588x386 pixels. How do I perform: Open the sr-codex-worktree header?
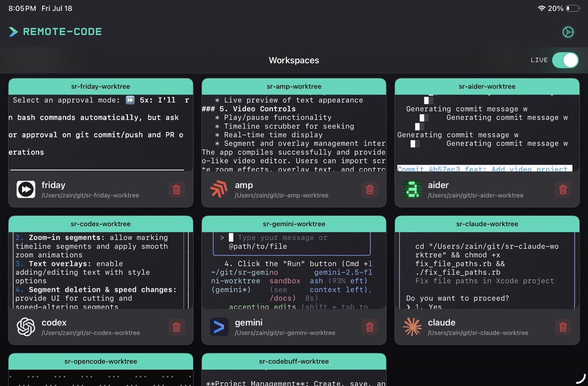(x=101, y=224)
